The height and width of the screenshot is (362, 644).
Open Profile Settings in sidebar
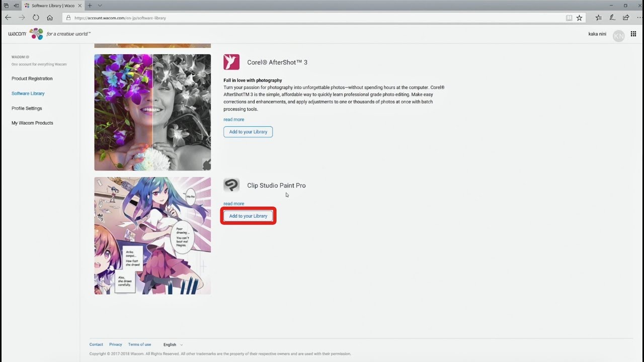click(27, 108)
